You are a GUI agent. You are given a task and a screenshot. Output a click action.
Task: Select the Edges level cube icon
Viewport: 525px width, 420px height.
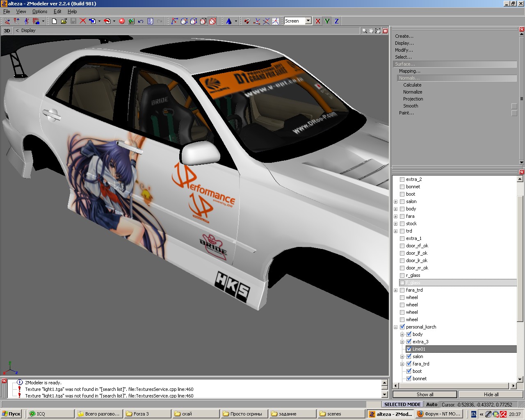point(184,21)
